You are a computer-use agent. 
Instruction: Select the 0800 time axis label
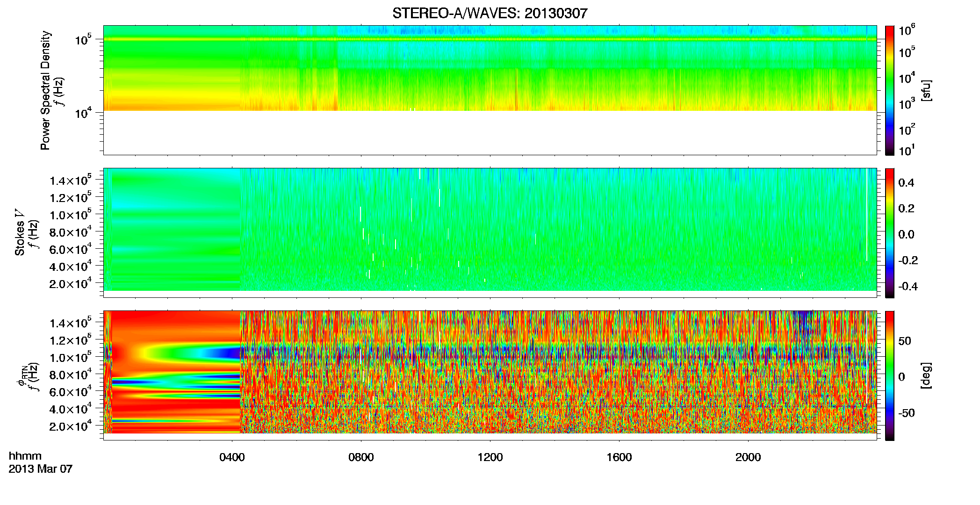pyautogui.click(x=361, y=457)
